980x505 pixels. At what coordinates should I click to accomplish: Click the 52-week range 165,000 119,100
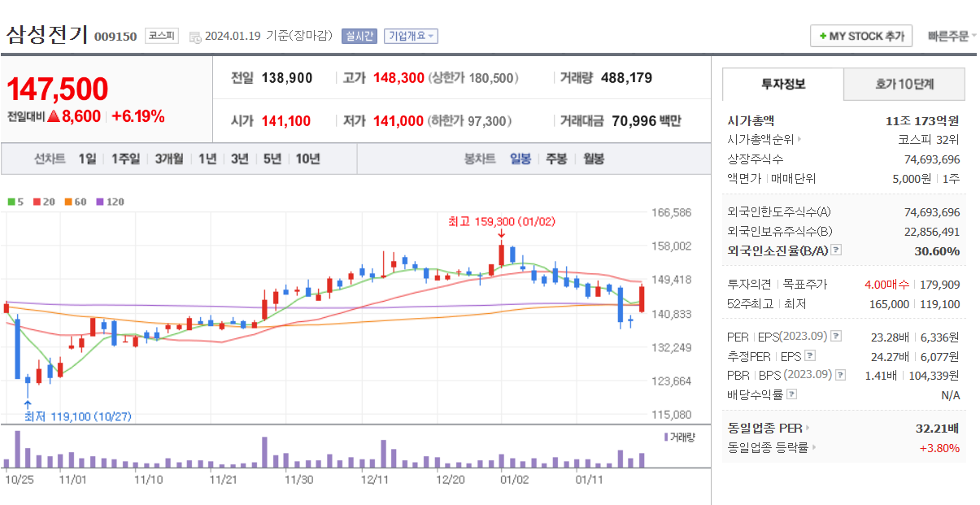pos(914,304)
